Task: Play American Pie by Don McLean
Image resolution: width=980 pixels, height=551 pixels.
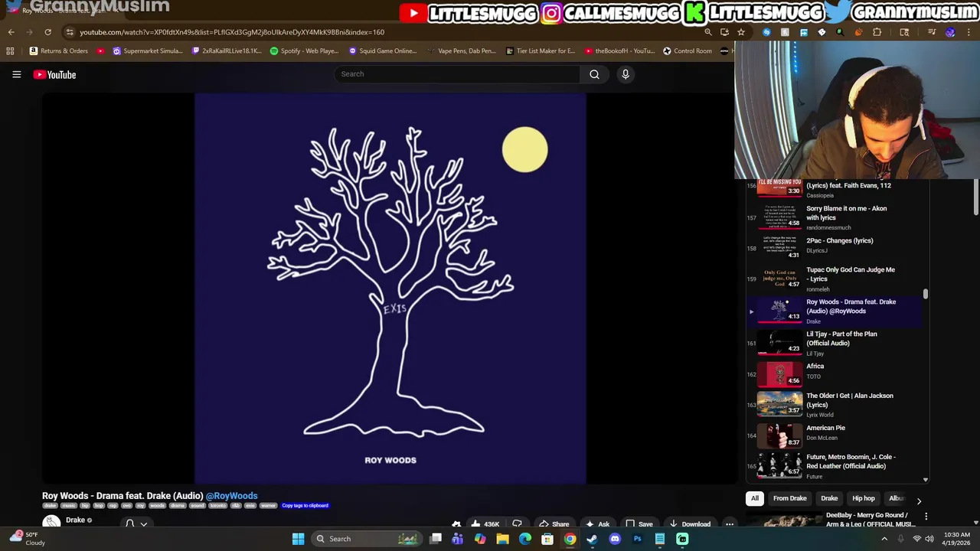Action: 835,435
